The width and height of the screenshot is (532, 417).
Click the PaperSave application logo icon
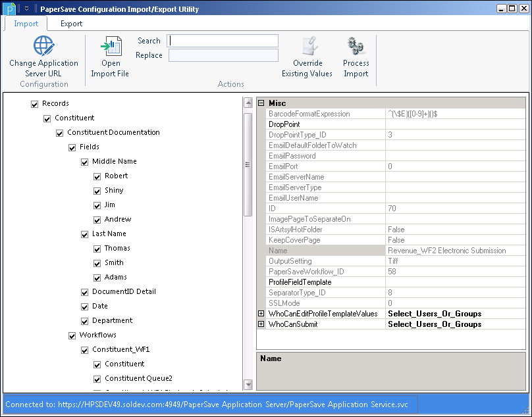tap(11, 9)
